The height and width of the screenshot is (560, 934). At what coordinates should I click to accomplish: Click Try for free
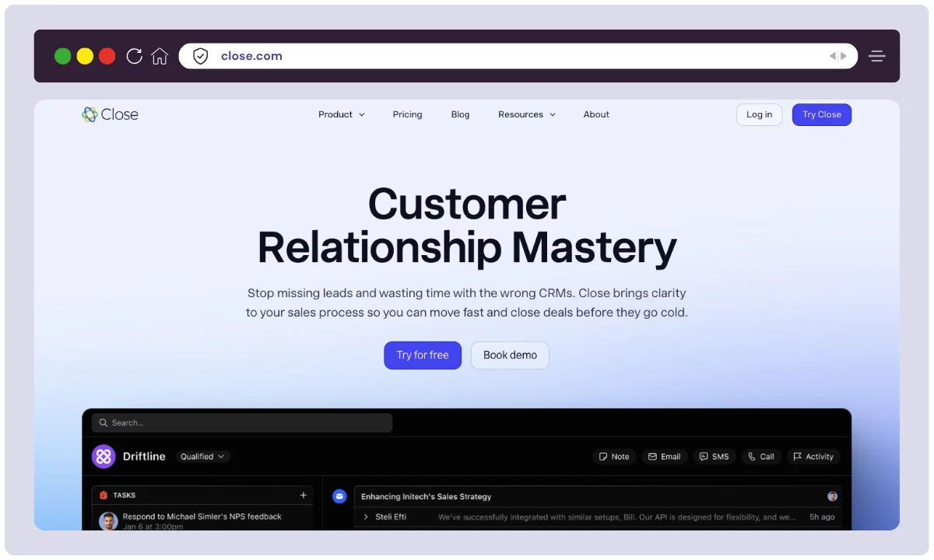click(x=423, y=355)
